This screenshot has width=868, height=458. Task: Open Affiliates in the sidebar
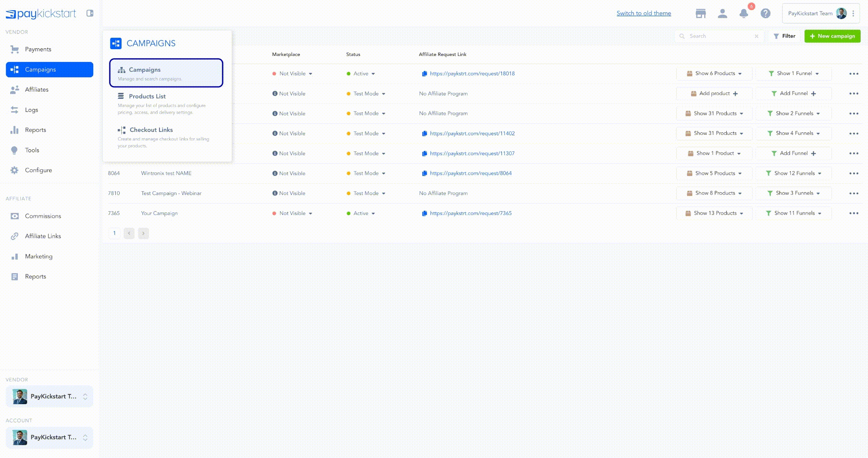click(50, 90)
